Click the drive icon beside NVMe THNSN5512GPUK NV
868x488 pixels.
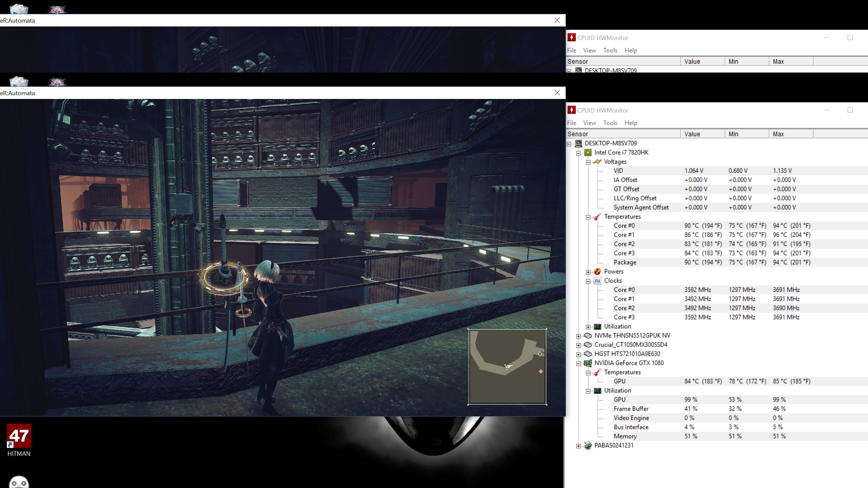(588, 335)
